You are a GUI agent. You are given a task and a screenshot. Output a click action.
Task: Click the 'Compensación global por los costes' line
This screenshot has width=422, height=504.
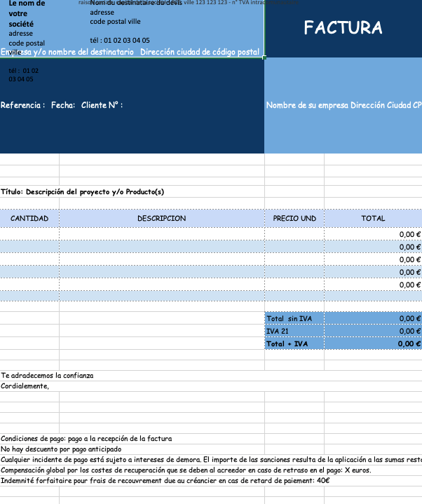(x=186, y=470)
